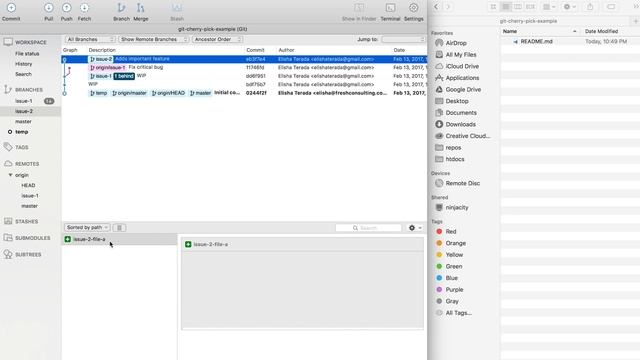Sort commits by Date column
640x360 pixels.
click(x=399, y=50)
